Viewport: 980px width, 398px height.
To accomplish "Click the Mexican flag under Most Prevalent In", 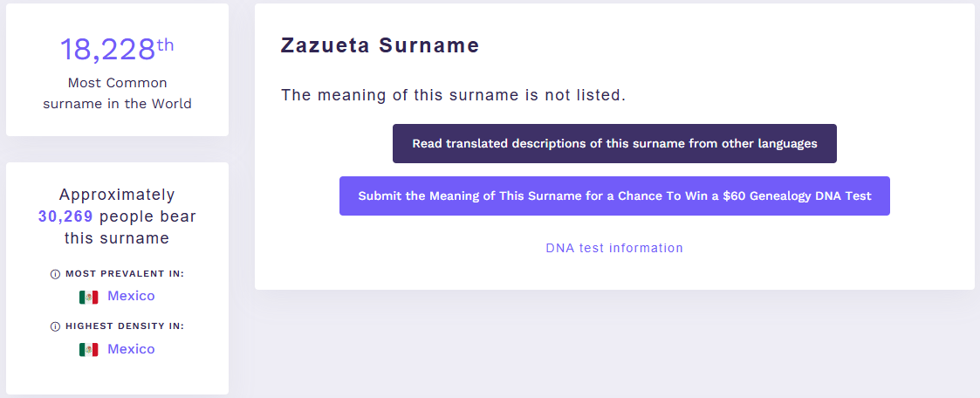I will 89,298.
